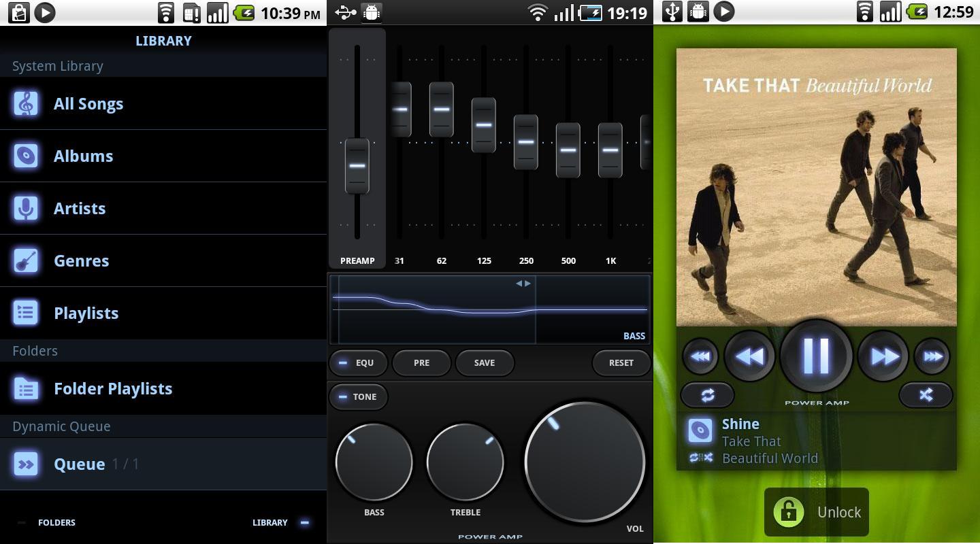Screen dimensions: 980x544
Task: Tap the Unlock button
Action: point(817,512)
